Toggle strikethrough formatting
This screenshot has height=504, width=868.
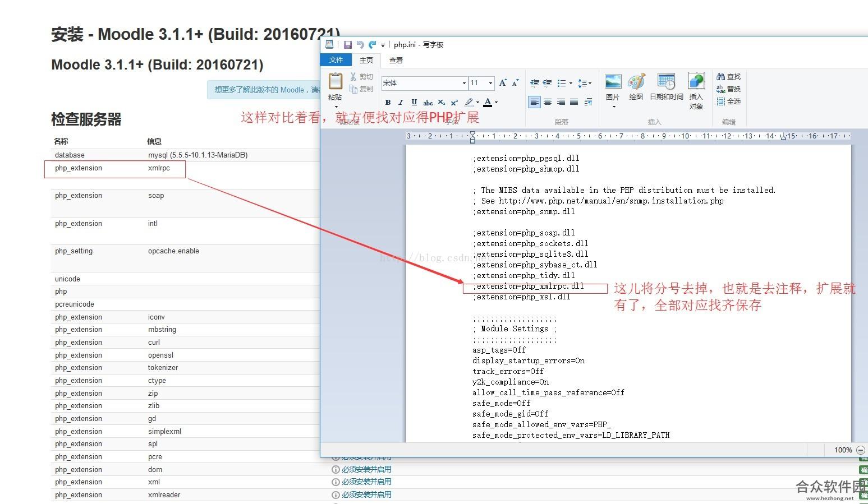point(428,102)
